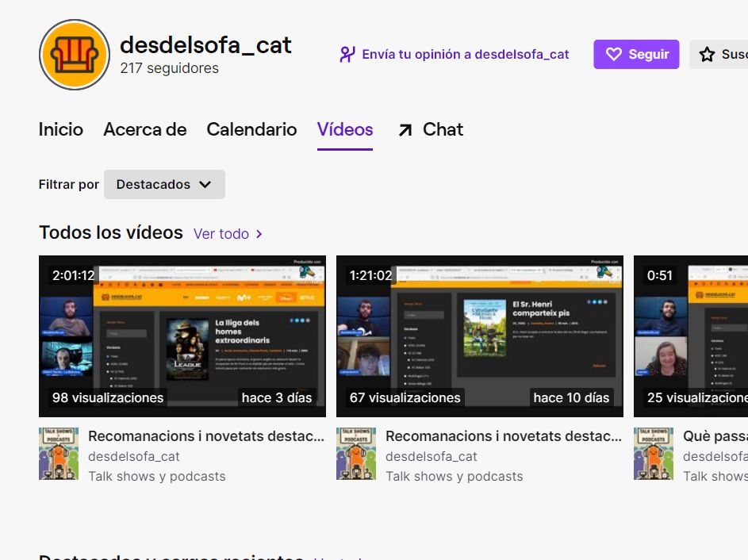Open the 'Destacados' filter dropdown
This screenshot has height=560, width=748.
coord(164,185)
